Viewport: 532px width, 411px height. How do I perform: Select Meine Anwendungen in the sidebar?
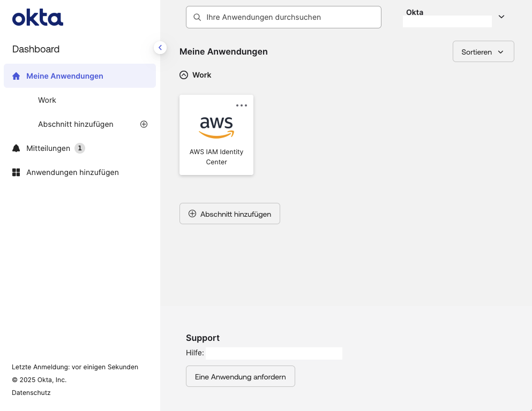pyautogui.click(x=65, y=75)
